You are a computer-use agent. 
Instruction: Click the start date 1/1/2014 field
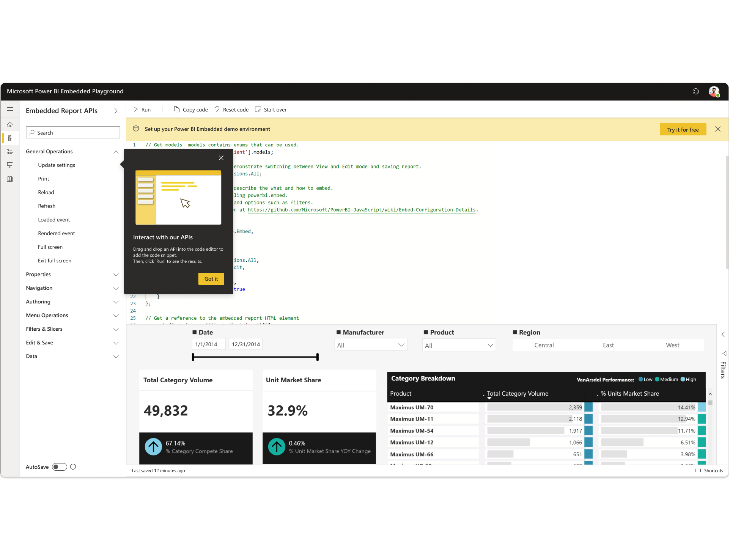[208, 344]
